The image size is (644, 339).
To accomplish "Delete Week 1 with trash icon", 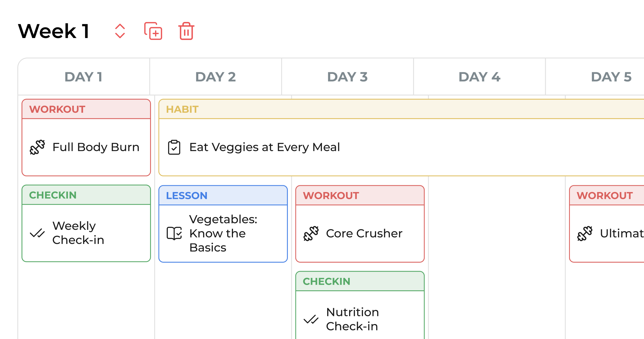I will pyautogui.click(x=186, y=31).
